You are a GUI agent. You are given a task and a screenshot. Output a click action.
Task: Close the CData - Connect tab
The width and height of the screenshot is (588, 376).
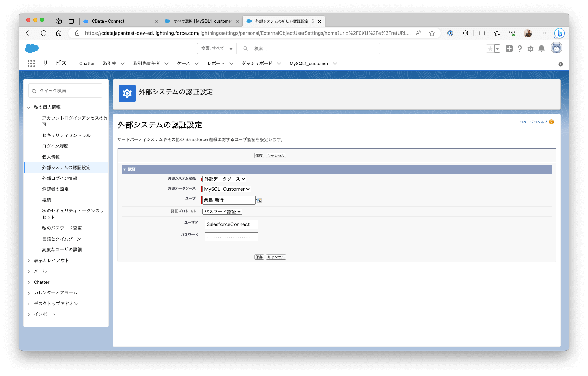click(156, 21)
